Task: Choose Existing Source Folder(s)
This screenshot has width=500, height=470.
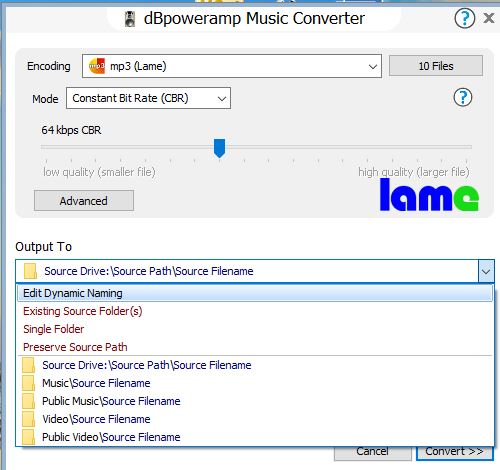Action: coord(255,311)
